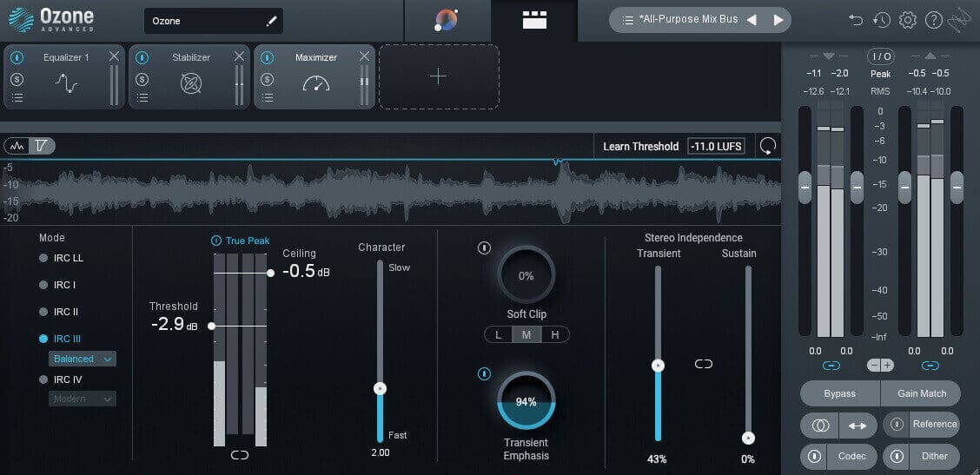
Task: Click the Learn Threshold circular icon
Action: click(x=767, y=146)
